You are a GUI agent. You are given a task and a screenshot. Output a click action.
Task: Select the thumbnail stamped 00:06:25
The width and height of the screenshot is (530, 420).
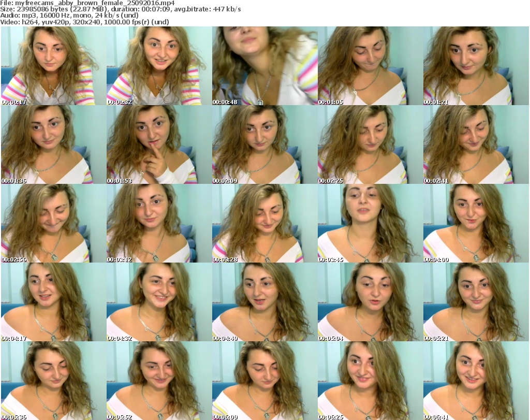[x=370, y=381]
